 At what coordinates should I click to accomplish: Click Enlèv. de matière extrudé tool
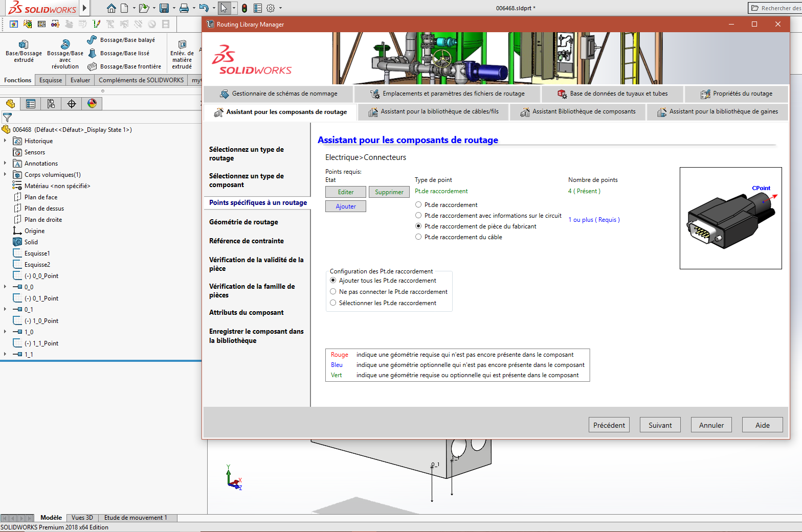182,54
